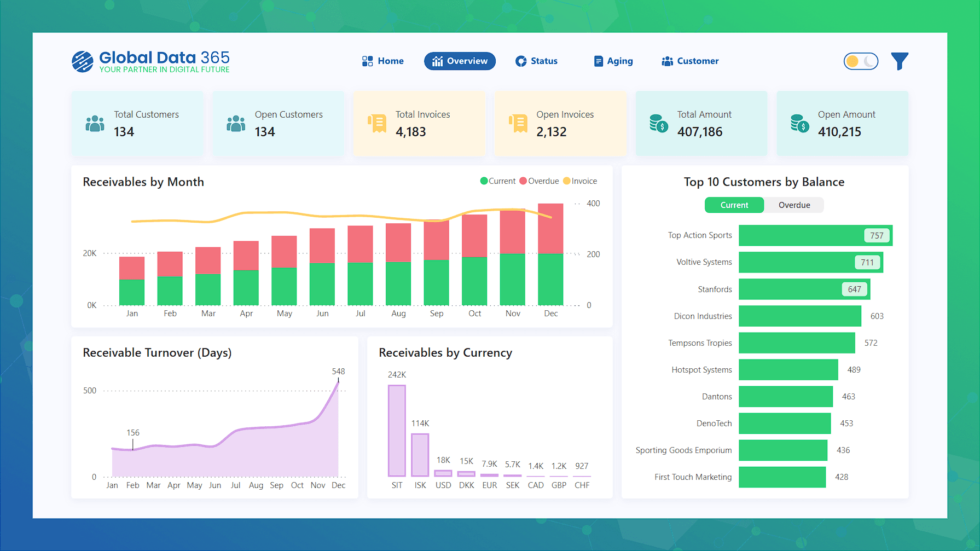Open the Customer tab
The width and height of the screenshot is (980, 551).
pos(690,61)
